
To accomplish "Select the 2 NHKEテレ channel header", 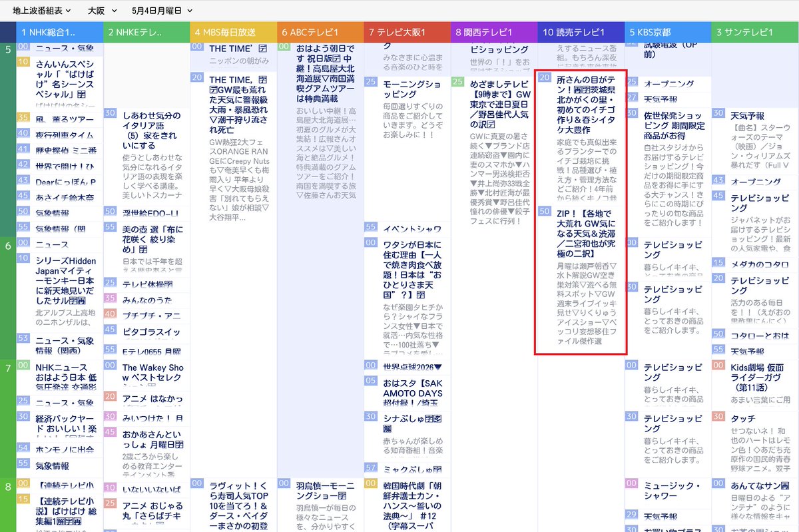I will (146, 32).
